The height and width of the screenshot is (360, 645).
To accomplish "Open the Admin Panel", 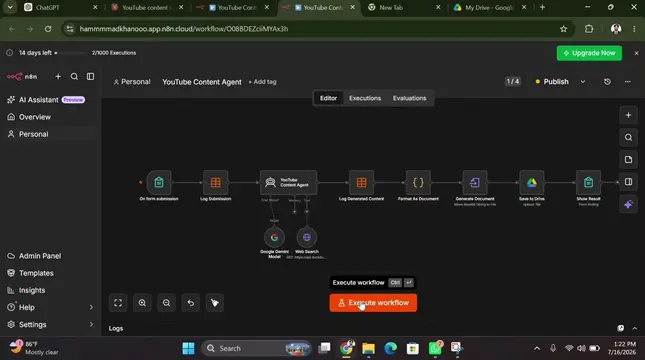I will pyautogui.click(x=49, y=256).
